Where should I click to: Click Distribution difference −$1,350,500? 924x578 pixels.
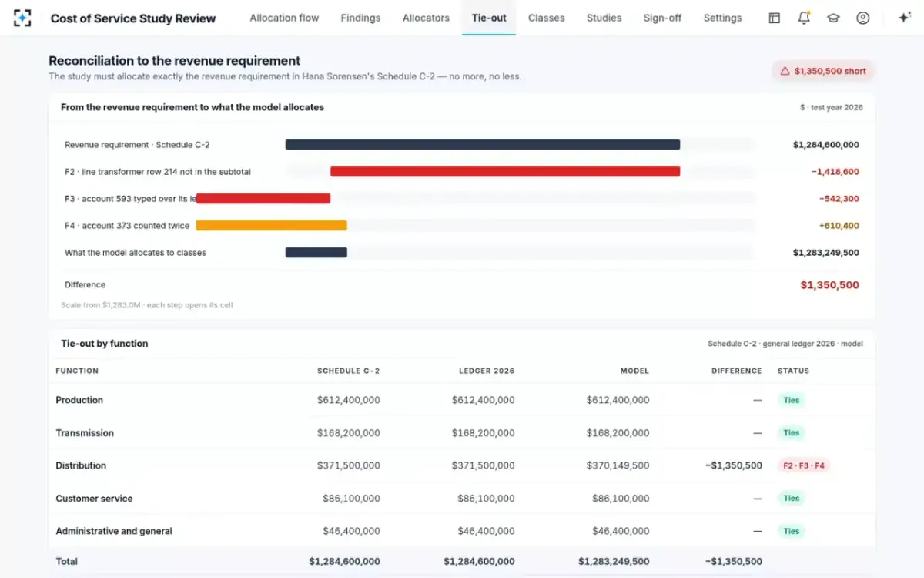[734, 465]
